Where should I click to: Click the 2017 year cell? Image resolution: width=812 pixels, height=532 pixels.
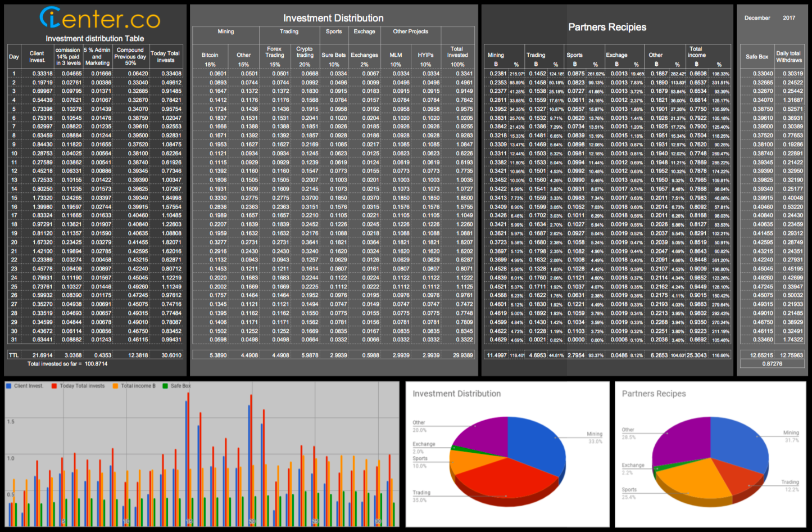click(x=789, y=18)
